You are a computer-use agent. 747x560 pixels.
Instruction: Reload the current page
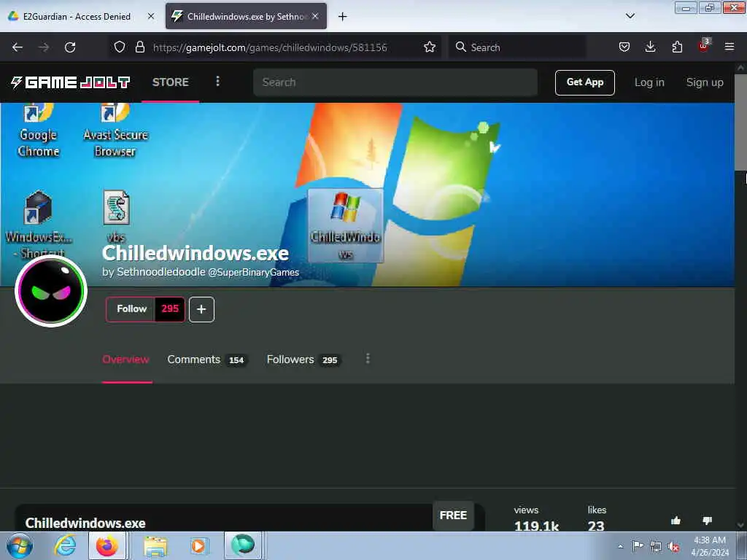point(70,47)
